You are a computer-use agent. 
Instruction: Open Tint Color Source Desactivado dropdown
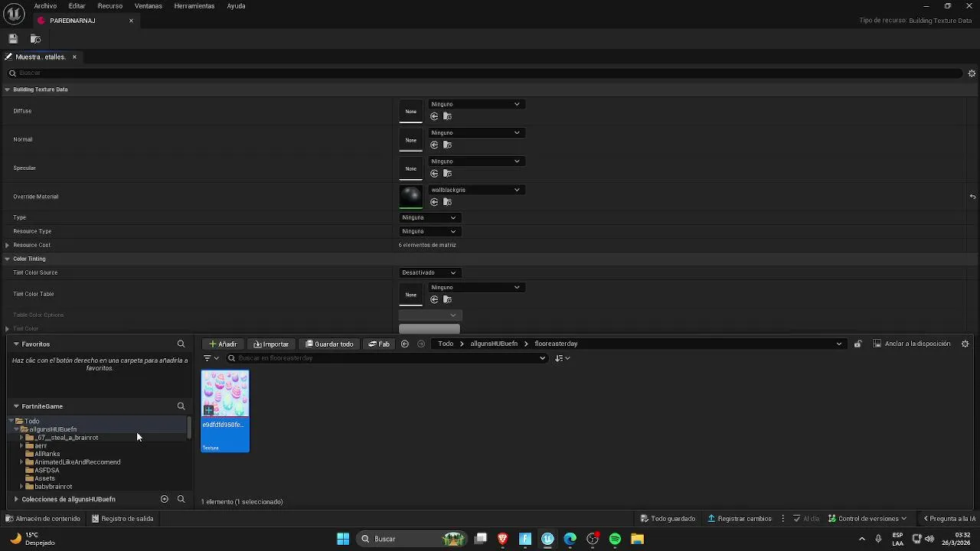pyautogui.click(x=429, y=272)
